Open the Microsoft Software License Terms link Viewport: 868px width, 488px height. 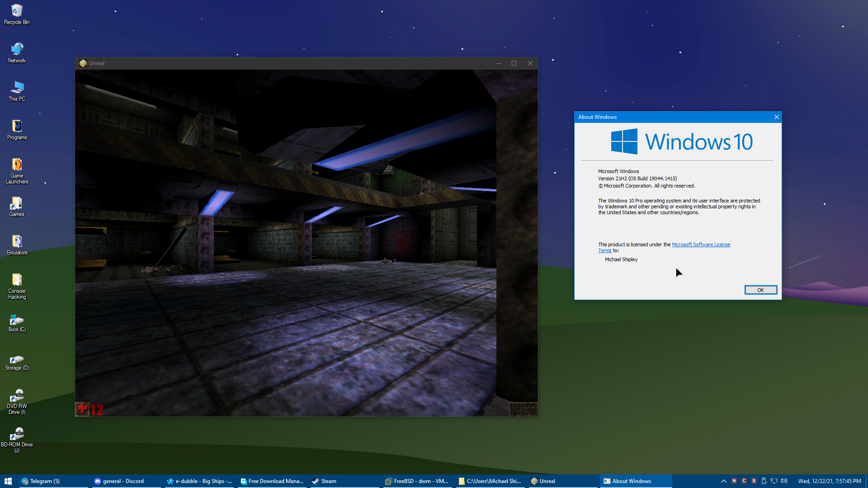(x=701, y=244)
